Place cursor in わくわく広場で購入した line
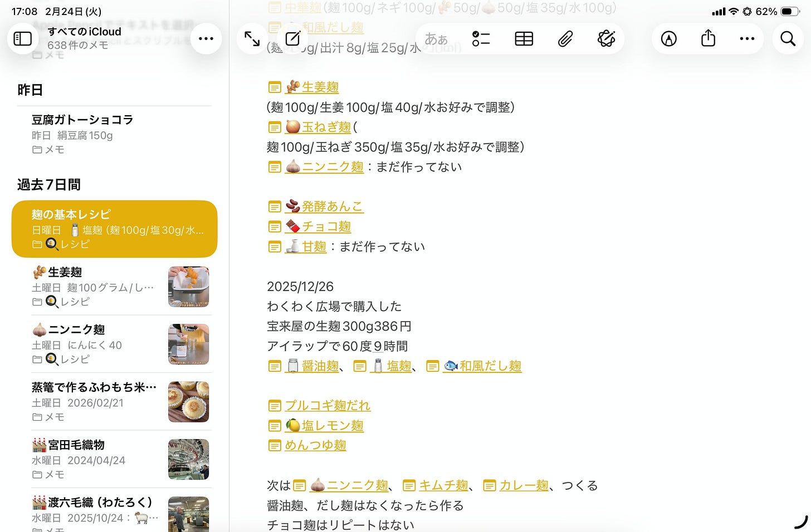This screenshot has height=532, width=811. [334, 307]
